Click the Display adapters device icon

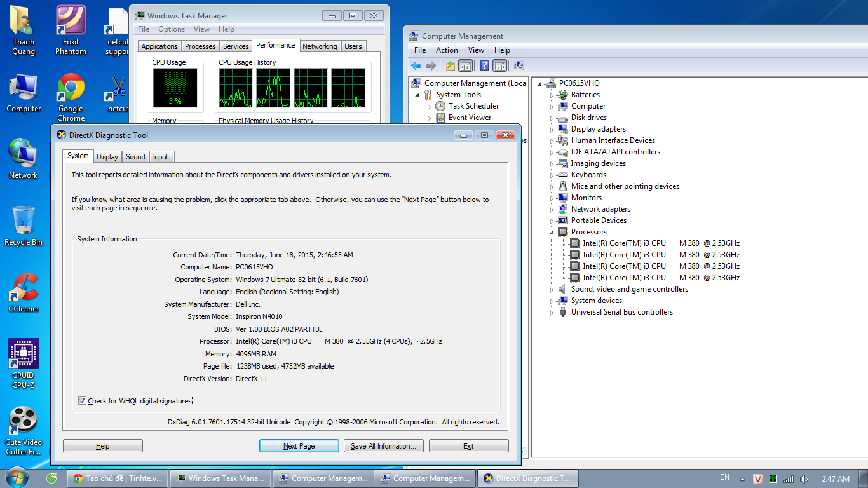pos(562,129)
